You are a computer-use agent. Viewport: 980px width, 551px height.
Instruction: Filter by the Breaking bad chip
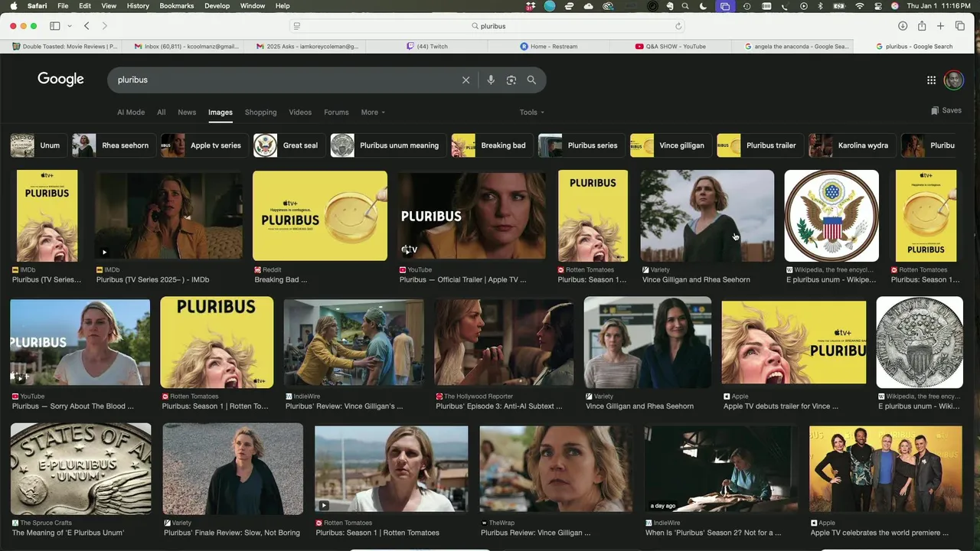(492, 145)
